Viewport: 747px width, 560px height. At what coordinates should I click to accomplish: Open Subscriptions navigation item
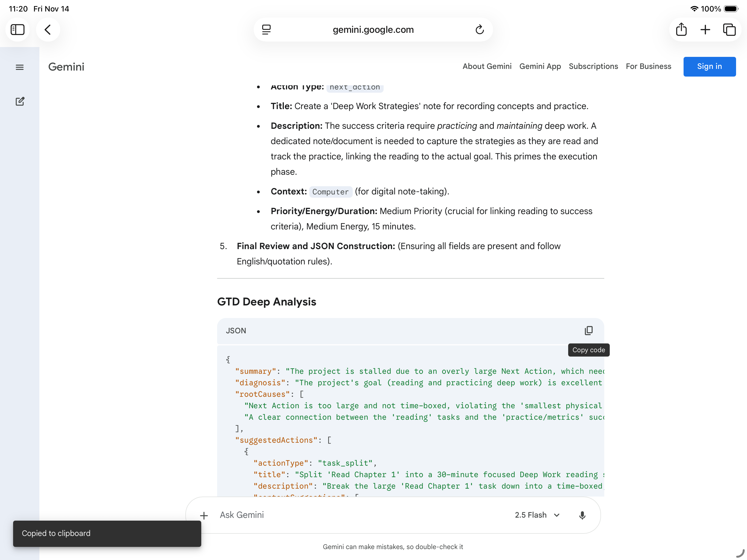[x=593, y=66]
